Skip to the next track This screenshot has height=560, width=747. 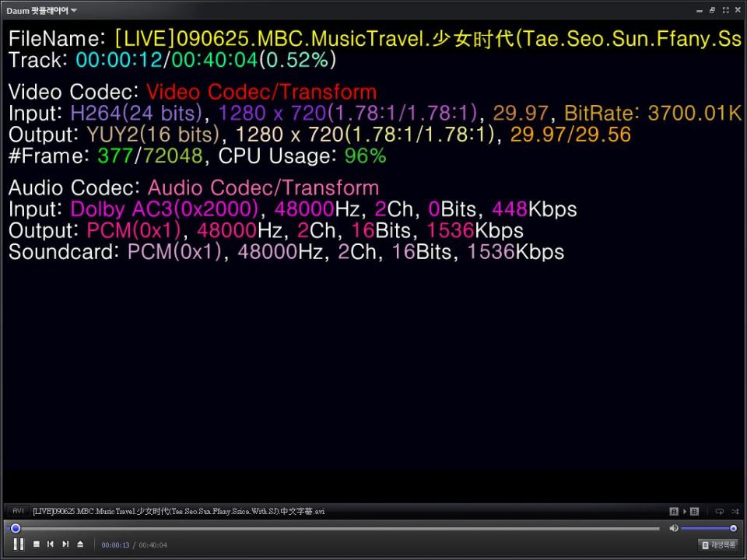click(65, 544)
